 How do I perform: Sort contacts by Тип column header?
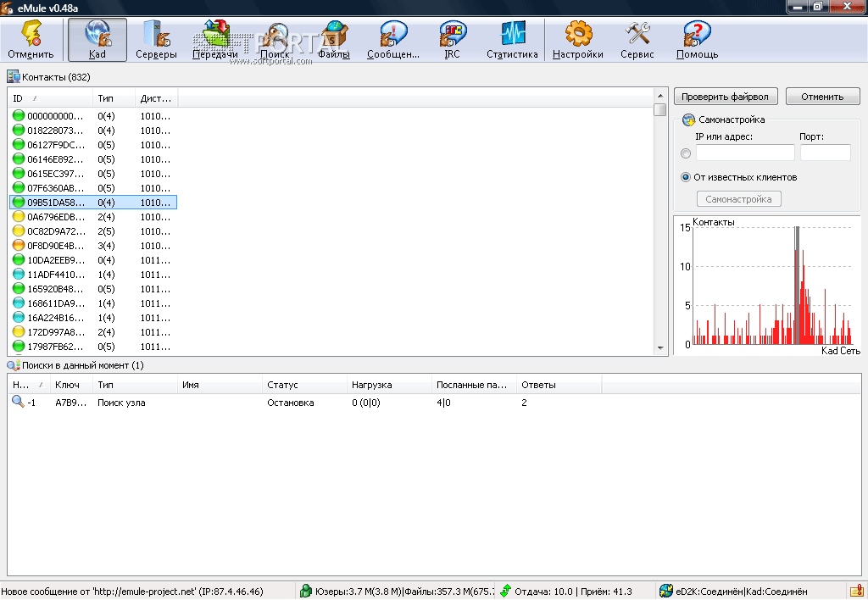pos(114,98)
